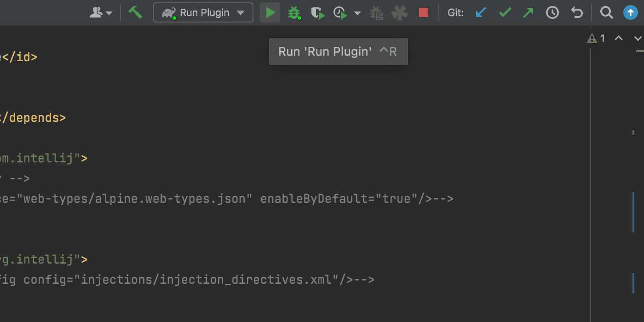Jump to previous highlighted problem

[x=619, y=38]
